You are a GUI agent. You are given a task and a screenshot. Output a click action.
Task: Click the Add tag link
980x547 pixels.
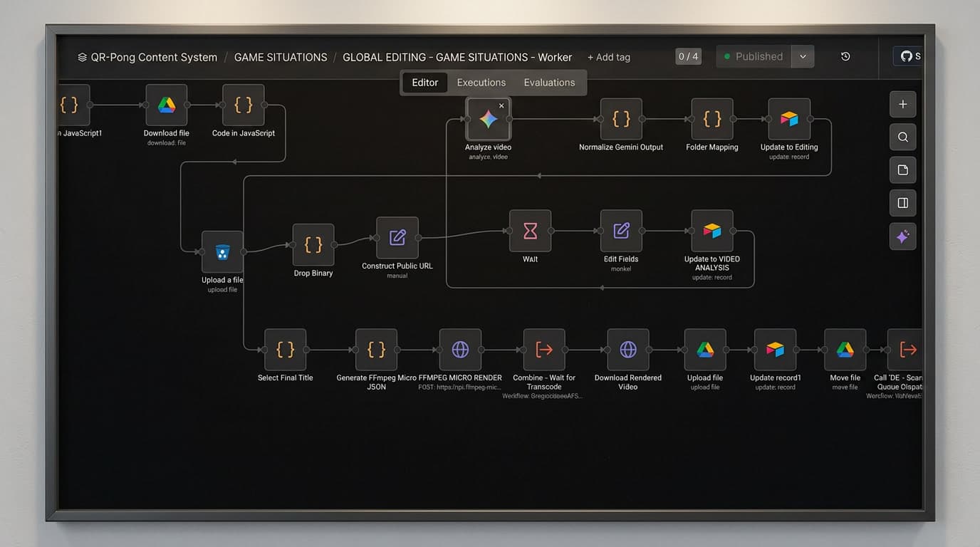point(609,57)
